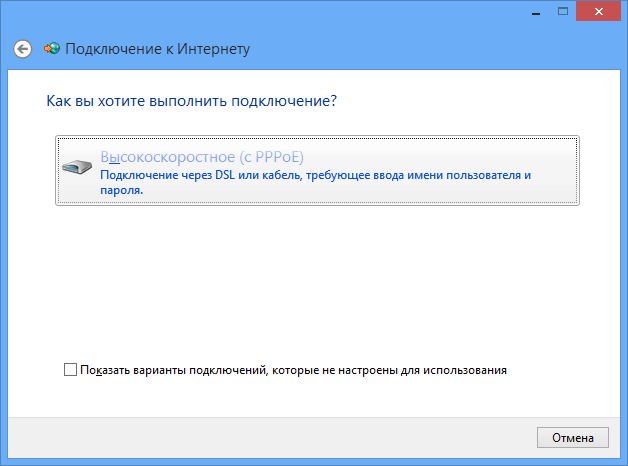Close the Internet connection wizard window
The image size is (628, 466).
pos(598,11)
